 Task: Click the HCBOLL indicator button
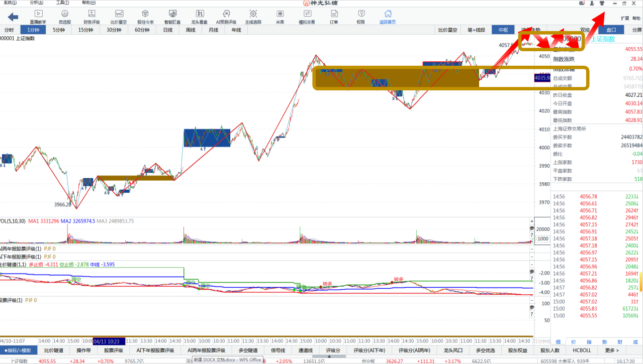pos(582,350)
